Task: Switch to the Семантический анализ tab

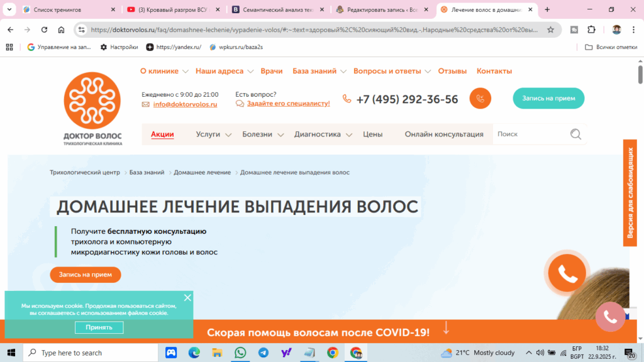Action: [278, 9]
